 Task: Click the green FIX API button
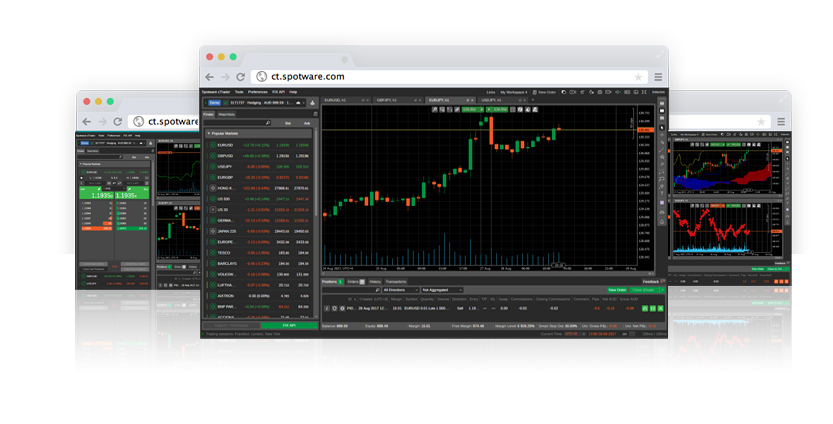tap(289, 325)
